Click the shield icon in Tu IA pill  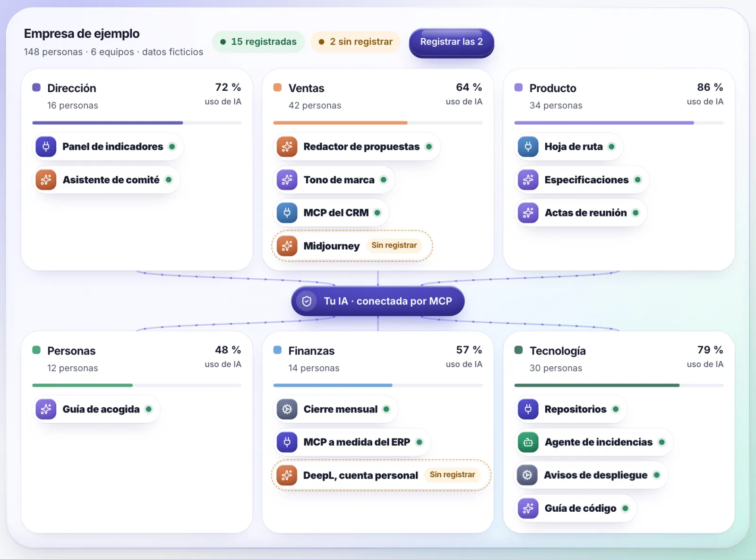(307, 301)
